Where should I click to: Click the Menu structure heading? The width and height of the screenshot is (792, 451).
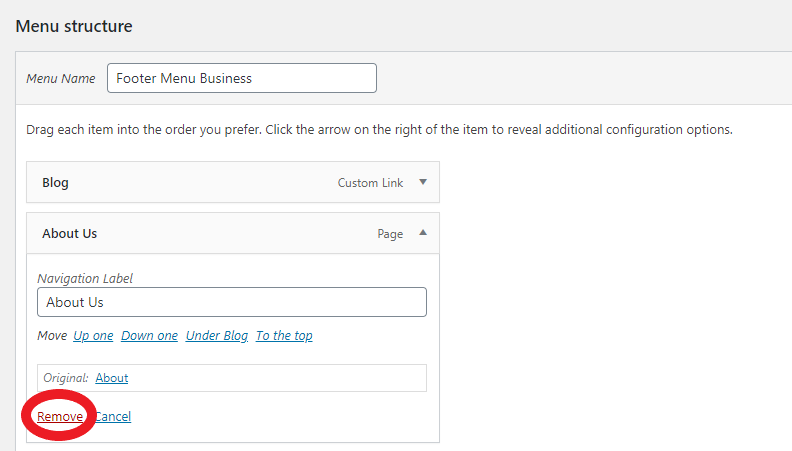[74, 26]
